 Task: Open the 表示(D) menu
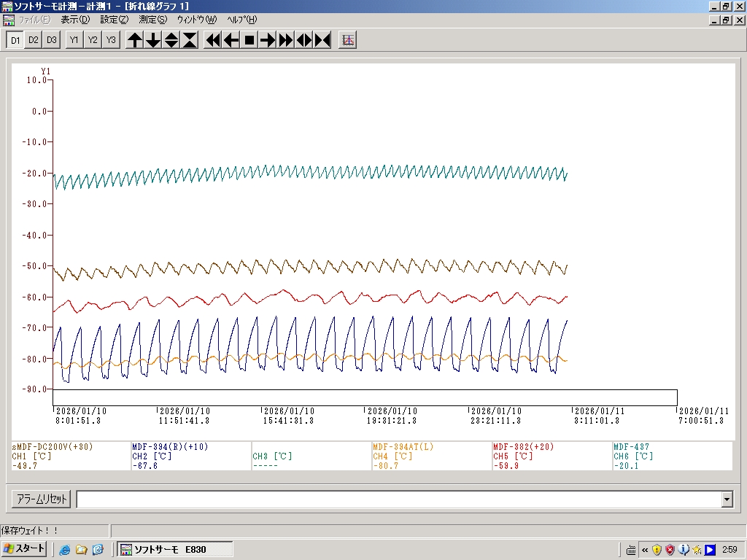coord(75,20)
